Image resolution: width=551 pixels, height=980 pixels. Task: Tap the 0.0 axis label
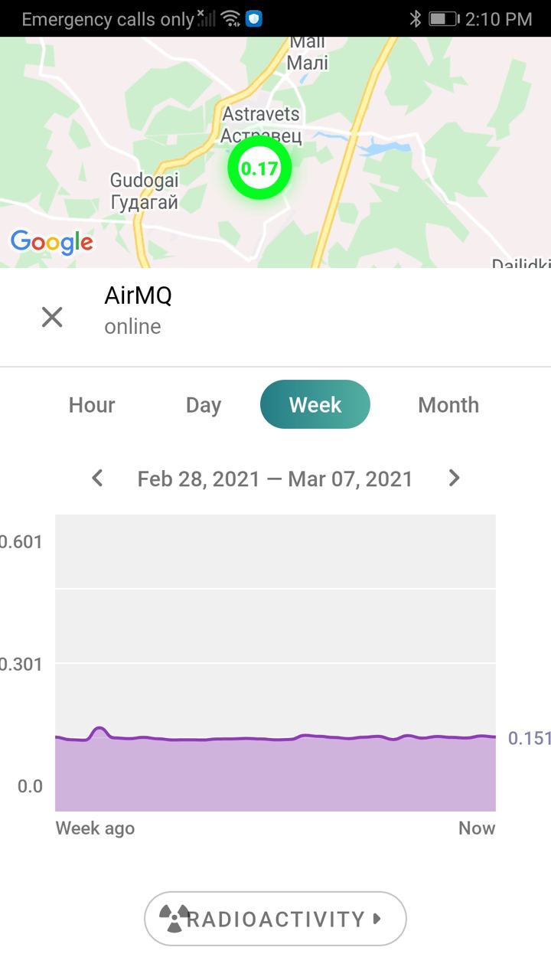(x=30, y=786)
